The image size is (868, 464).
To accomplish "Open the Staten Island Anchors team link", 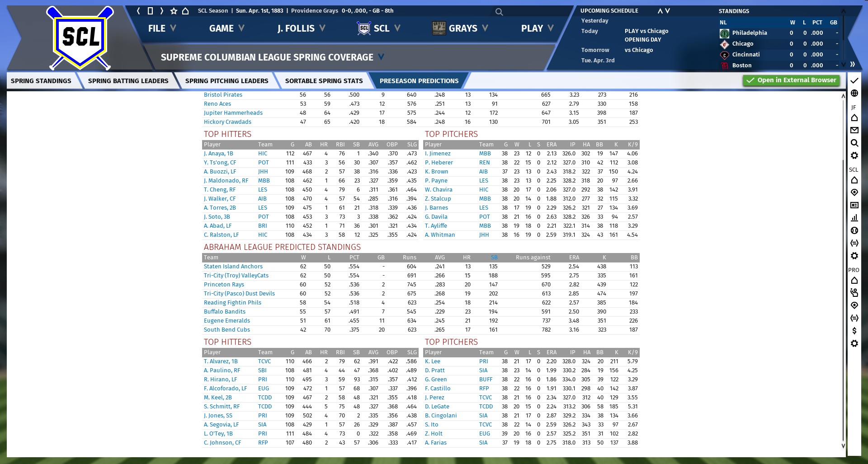I will tap(233, 267).
